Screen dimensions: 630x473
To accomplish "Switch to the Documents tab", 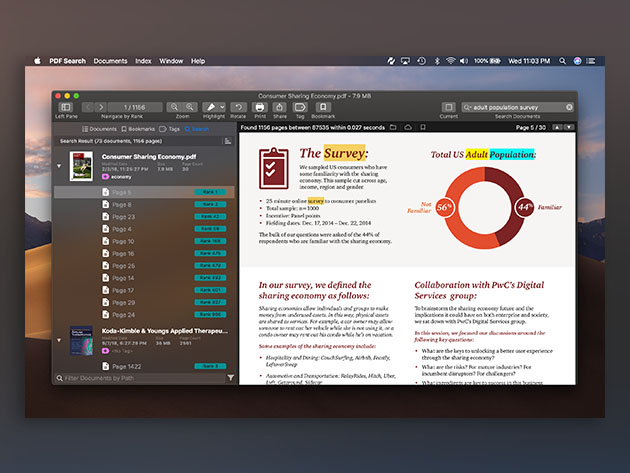I will (99, 129).
